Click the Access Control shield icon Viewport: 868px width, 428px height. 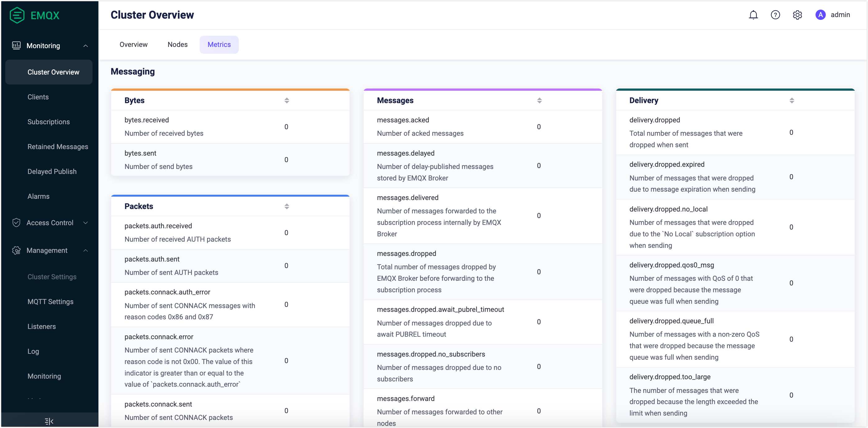pyautogui.click(x=16, y=223)
